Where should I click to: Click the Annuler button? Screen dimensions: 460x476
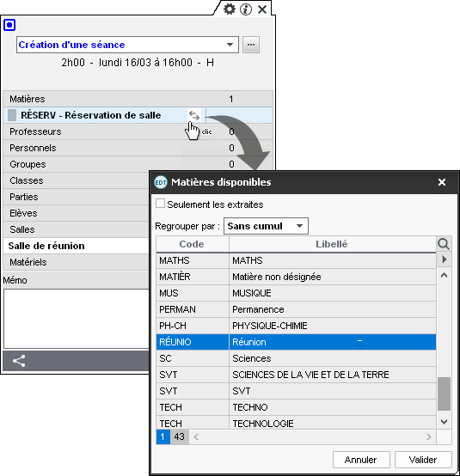[x=361, y=460]
